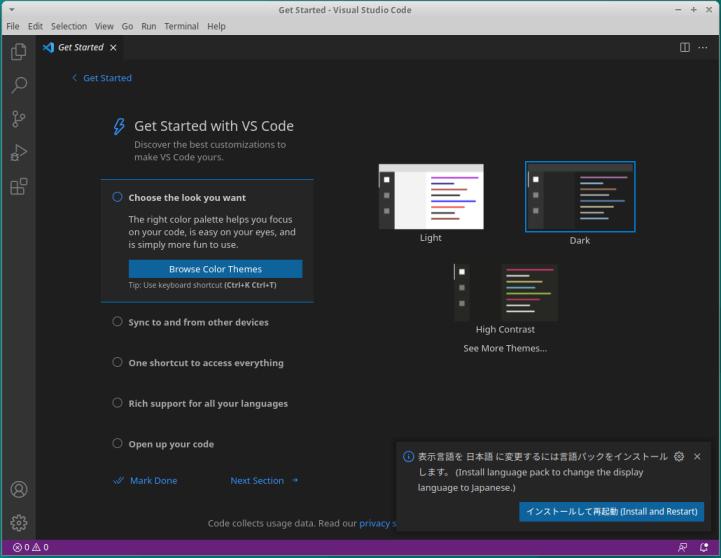Click the VS Code logo on the tab
This screenshot has width=721, height=558.
coord(48,47)
